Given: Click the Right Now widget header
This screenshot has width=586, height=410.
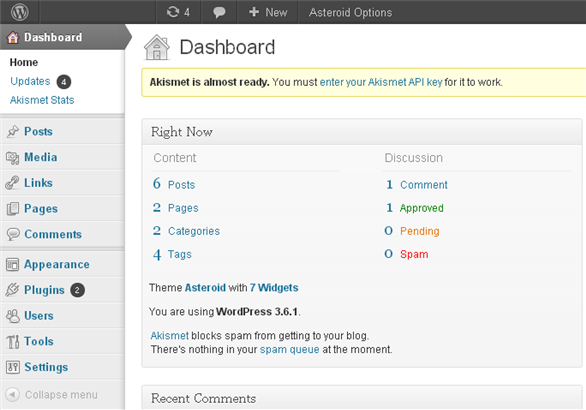Looking at the screenshot, I should click(362, 132).
